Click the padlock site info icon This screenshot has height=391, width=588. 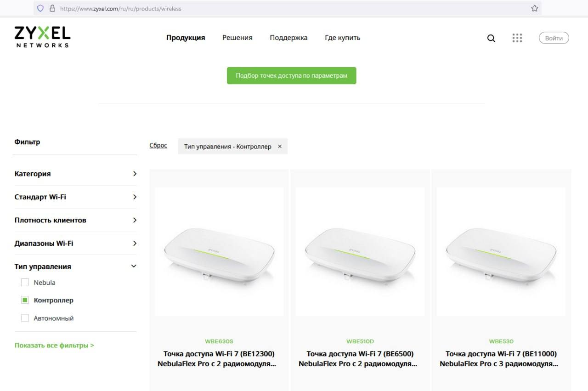(x=52, y=8)
